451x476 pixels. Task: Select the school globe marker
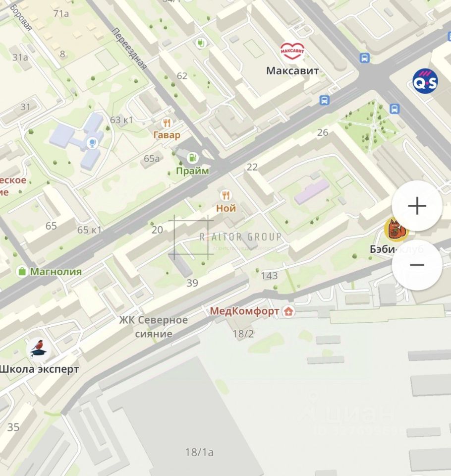(92, 143)
